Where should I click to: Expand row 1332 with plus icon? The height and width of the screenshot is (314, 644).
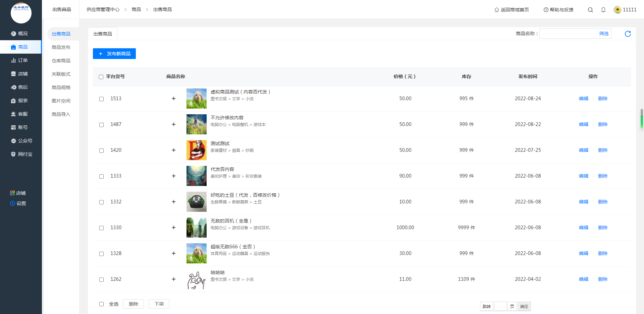[x=174, y=202]
